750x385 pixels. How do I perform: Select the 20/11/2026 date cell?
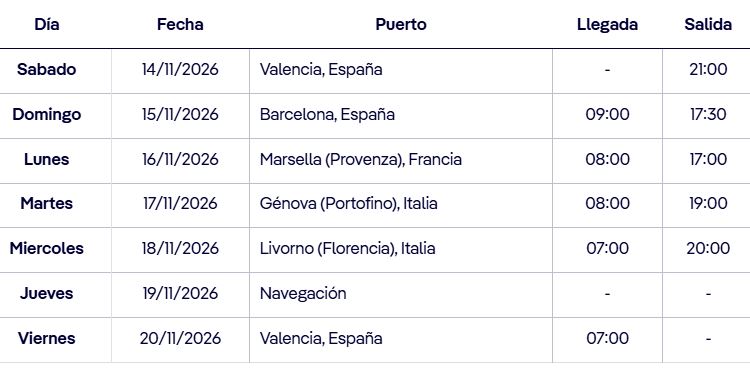tap(180, 338)
